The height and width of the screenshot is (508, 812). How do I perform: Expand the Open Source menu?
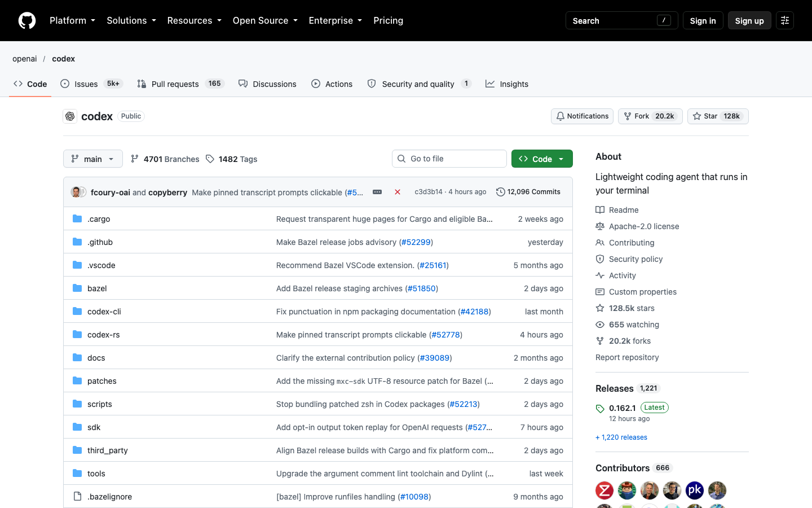click(265, 20)
